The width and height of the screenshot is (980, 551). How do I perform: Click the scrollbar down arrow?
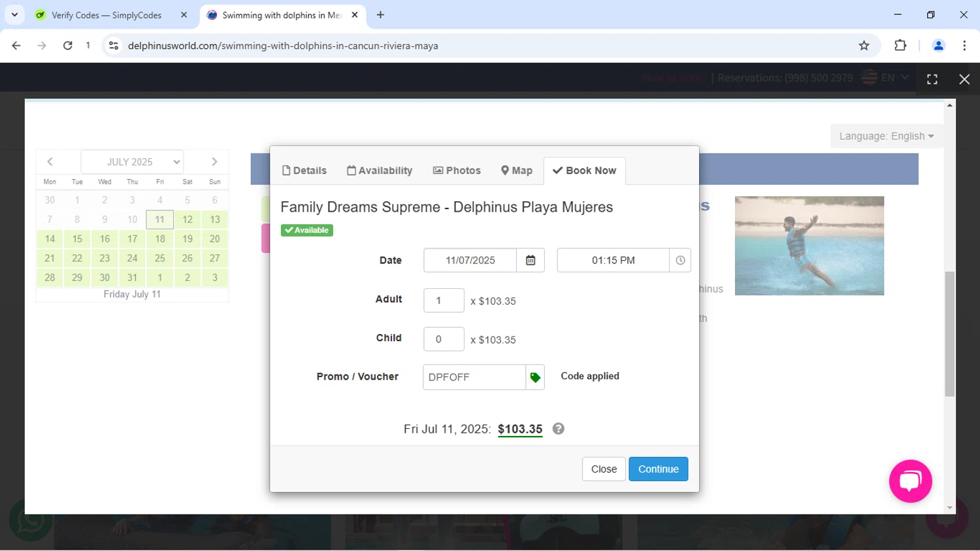[x=950, y=508]
